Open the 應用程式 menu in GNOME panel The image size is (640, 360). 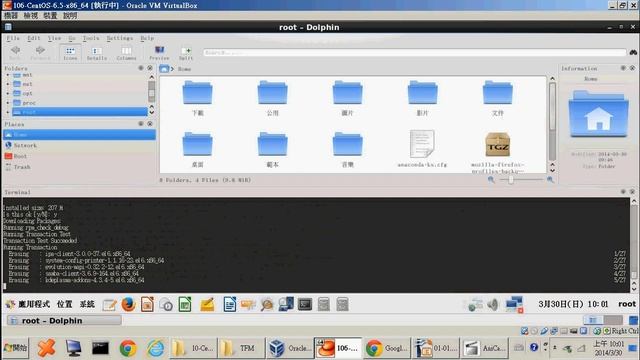(33, 304)
